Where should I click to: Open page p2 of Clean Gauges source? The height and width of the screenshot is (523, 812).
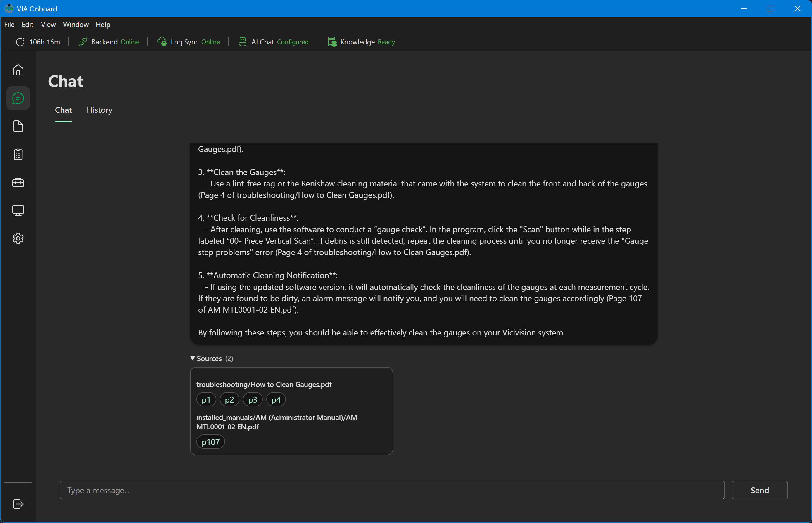229,400
